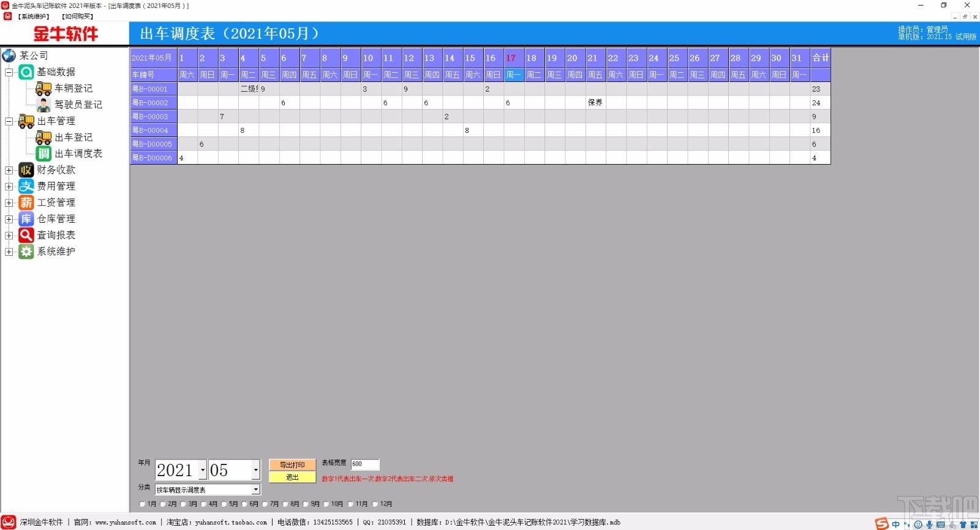
Task: Open the 【系统维护】 menu
Action: coord(34,17)
